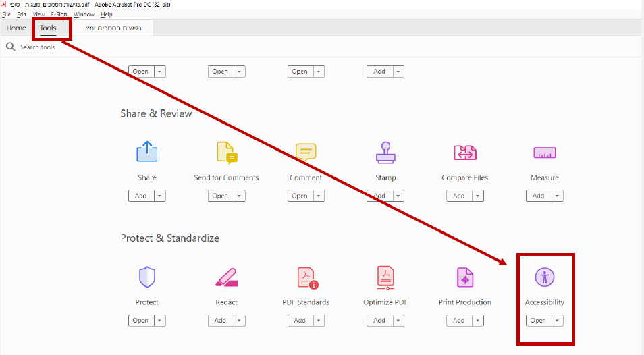Open the Send for Comments tool icon
The width and height of the screenshot is (644, 355).
(x=227, y=153)
